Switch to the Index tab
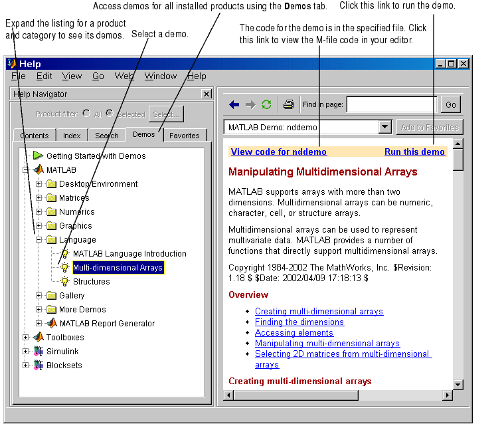Image resolution: width=504 pixels, height=432 pixels. 72,136
